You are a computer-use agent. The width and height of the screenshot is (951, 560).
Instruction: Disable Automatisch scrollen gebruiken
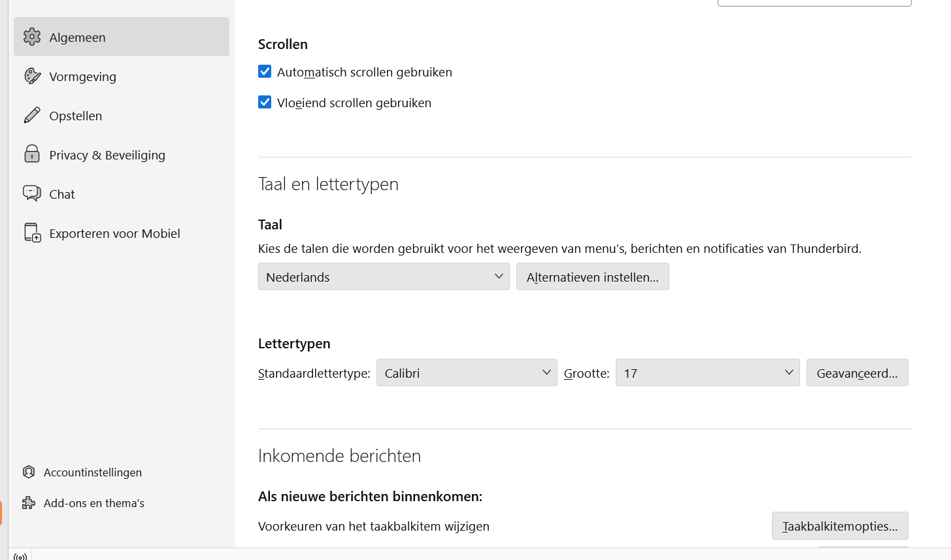click(x=264, y=71)
